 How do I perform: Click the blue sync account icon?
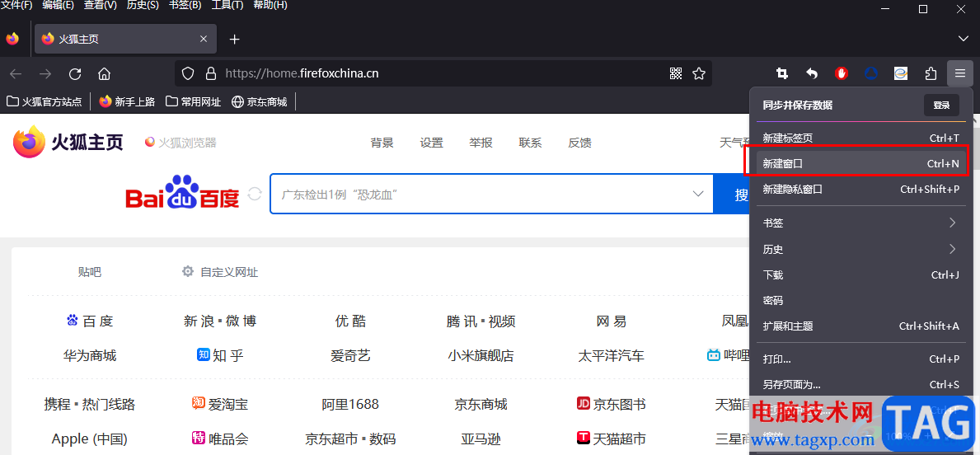pos(871,73)
